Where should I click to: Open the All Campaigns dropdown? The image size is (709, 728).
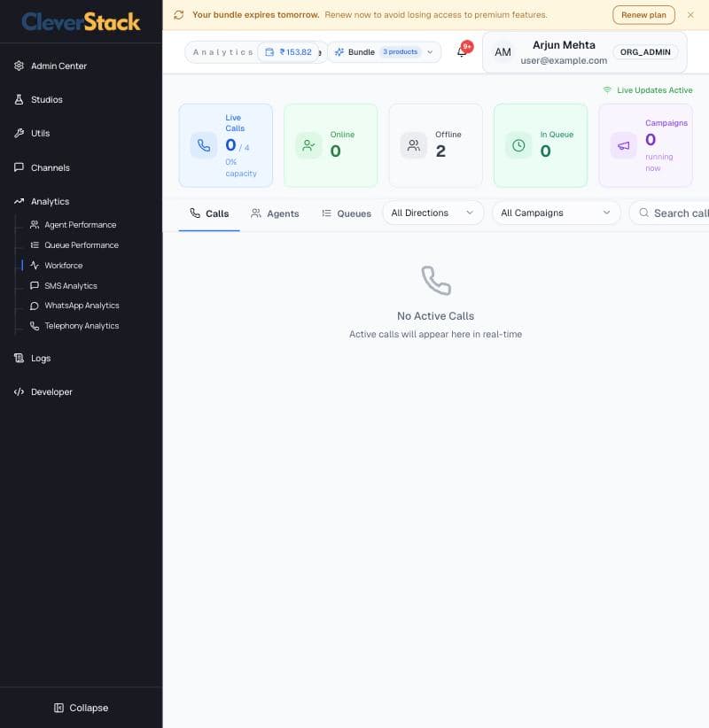click(x=557, y=213)
